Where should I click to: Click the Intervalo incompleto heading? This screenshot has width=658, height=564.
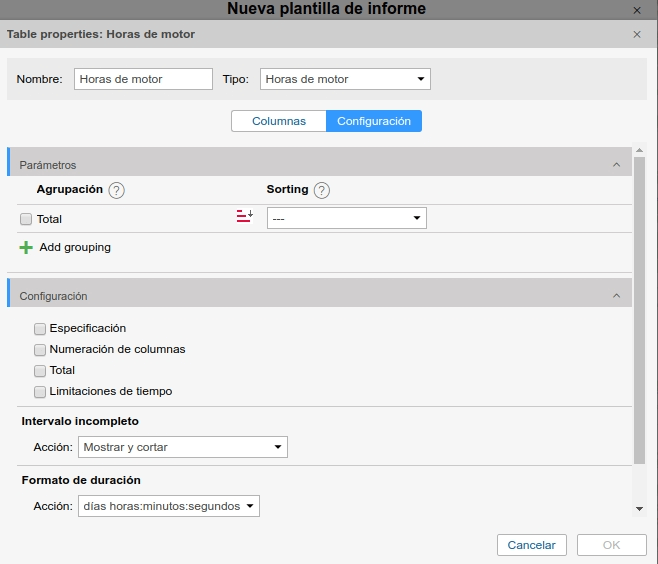point(80,421)
